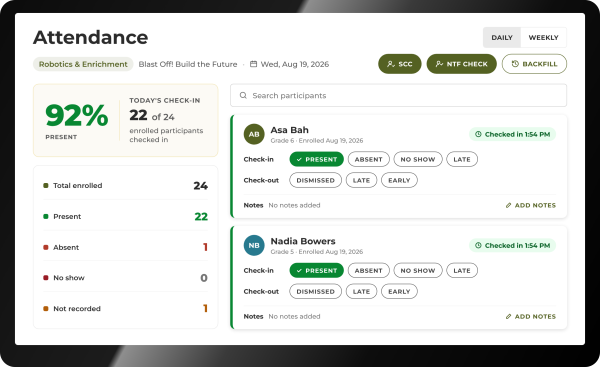This screenshot has width=600, height=367.
Task: Click Asa Bah's Grade 6 enrollment line
Action: 316,140
